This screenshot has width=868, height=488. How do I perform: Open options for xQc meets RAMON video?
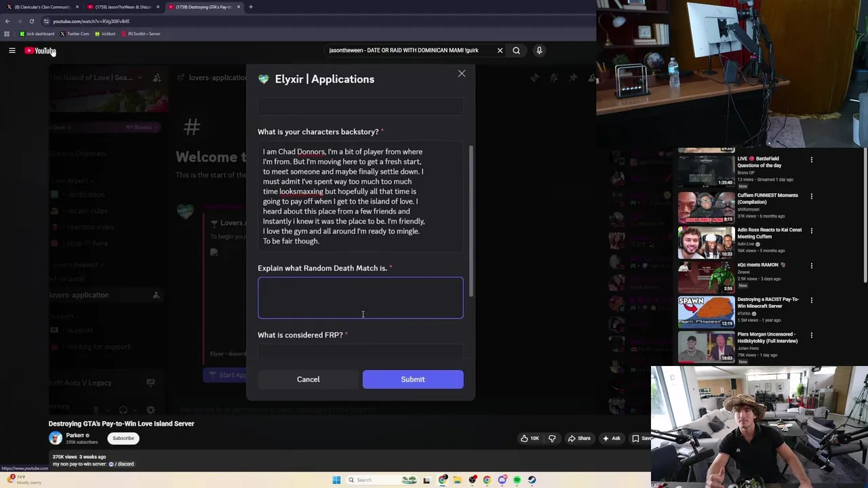click(812, 266)
